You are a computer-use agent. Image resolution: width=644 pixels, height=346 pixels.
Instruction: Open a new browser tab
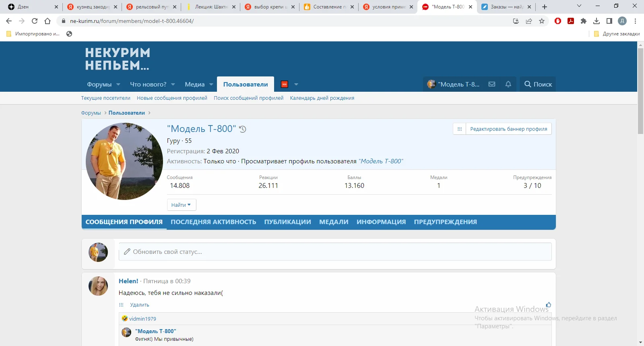[545, 7]
